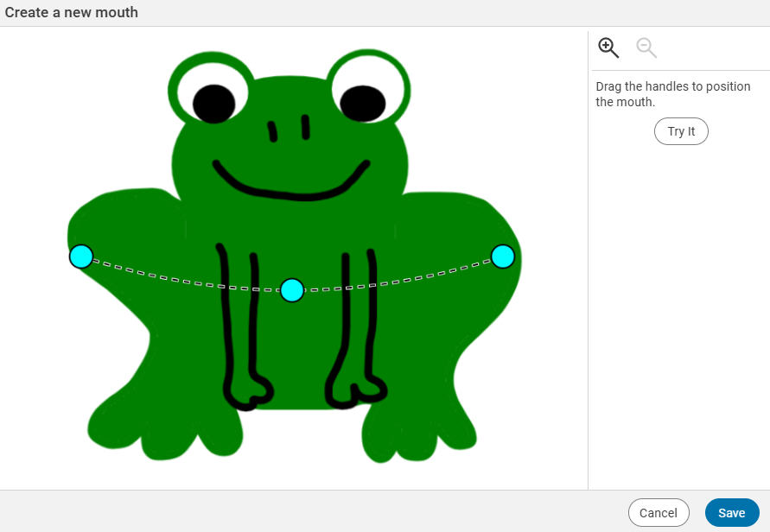Click the frog's drawn black smile

click(x=290, y=193)
